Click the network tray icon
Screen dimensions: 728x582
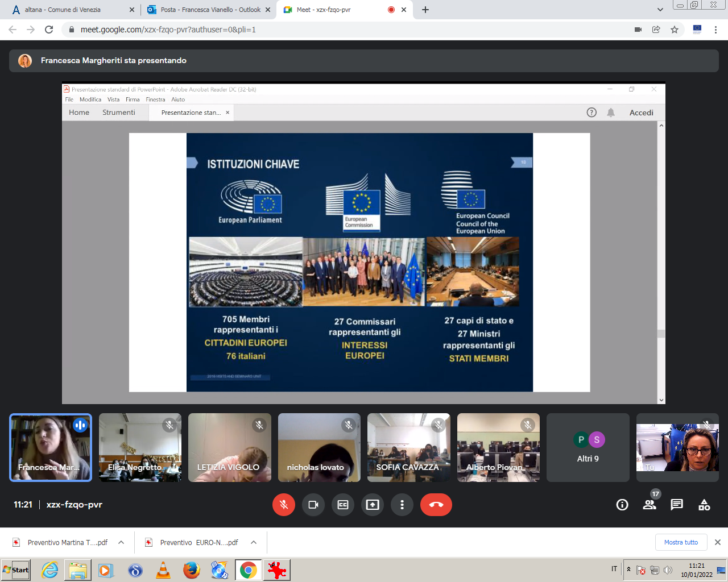click(x=655, y=570)
